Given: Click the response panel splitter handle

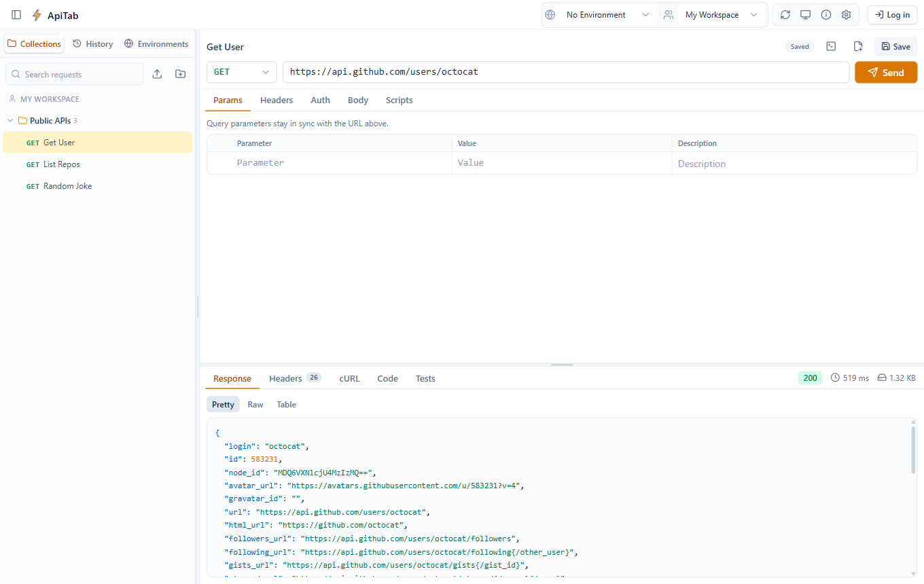Looking at the screenshot, I should click(x=562, y=365).
